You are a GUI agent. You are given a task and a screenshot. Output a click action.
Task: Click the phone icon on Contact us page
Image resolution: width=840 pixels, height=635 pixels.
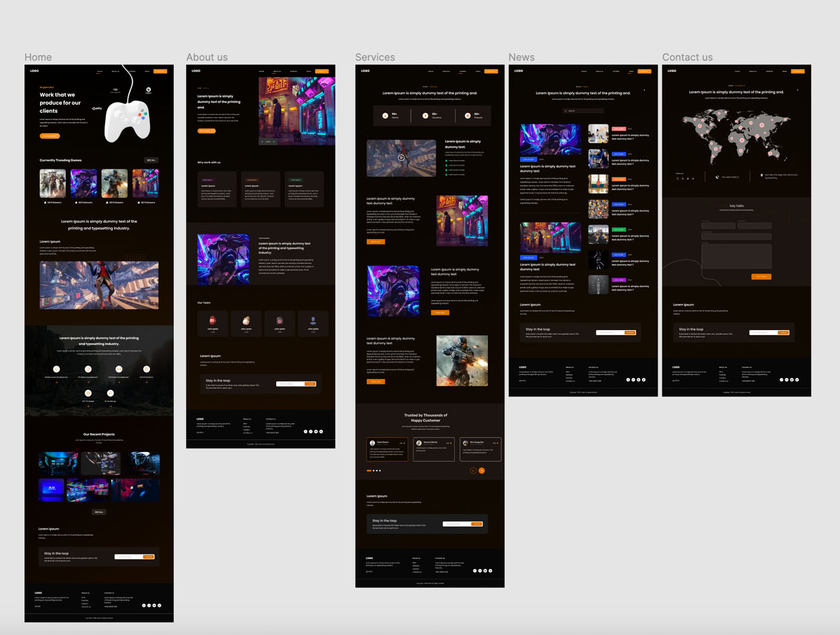tap(717, 177)
